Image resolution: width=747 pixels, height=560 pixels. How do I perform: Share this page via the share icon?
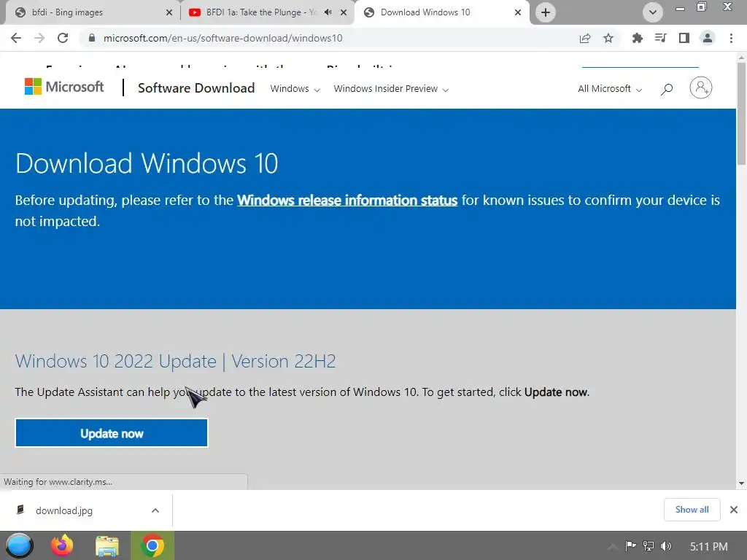[585, 38]
